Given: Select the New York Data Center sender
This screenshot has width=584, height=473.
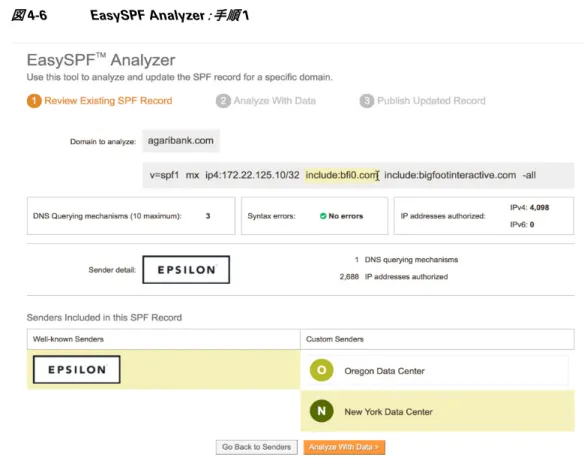Looking at the screenshot, I should tap(437, 411).
